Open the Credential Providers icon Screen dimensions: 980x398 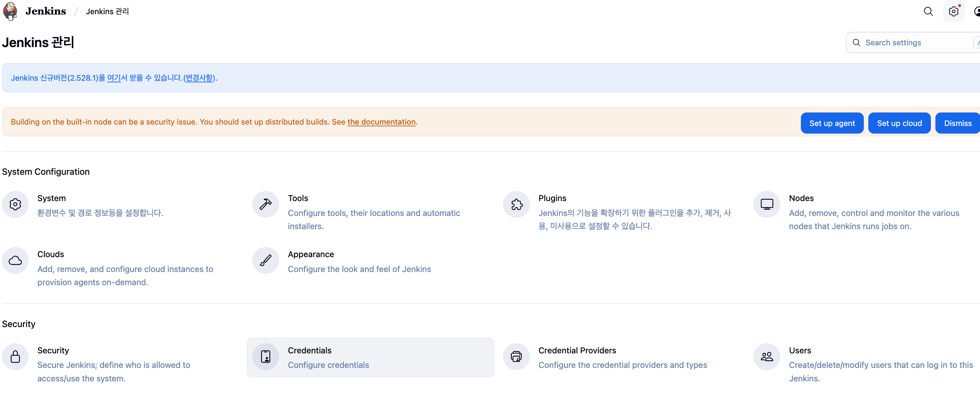[516, 357]
